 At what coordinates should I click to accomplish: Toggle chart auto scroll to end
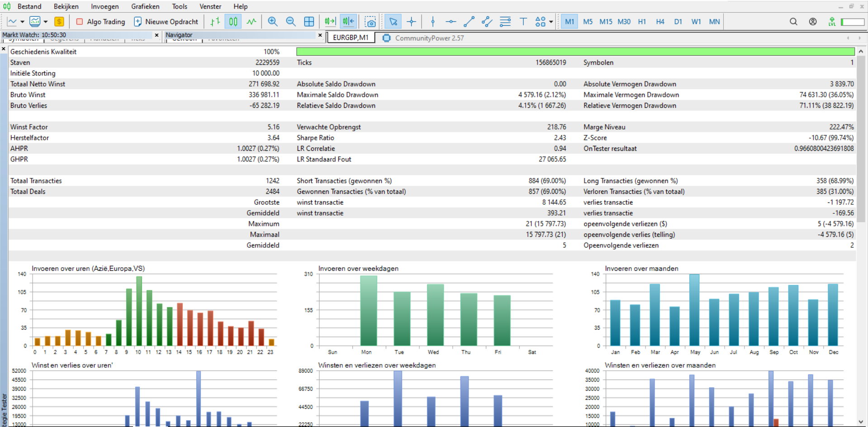330,21
